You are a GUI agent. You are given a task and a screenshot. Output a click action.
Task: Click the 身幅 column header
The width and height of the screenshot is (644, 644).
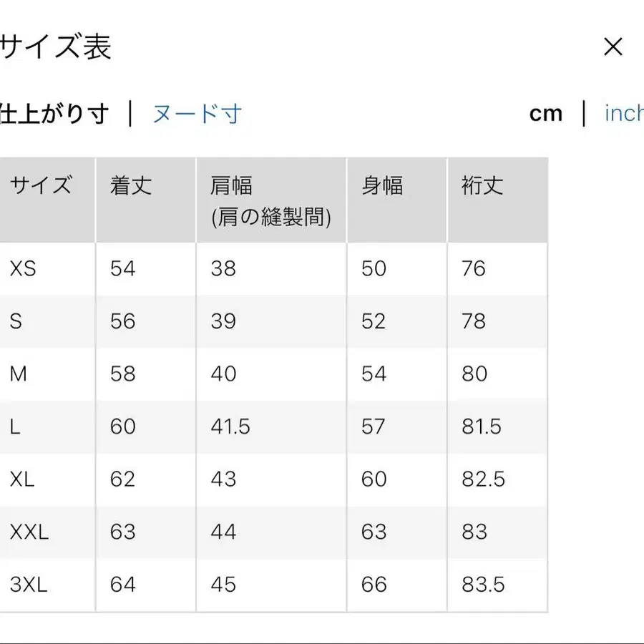(381, 186)
